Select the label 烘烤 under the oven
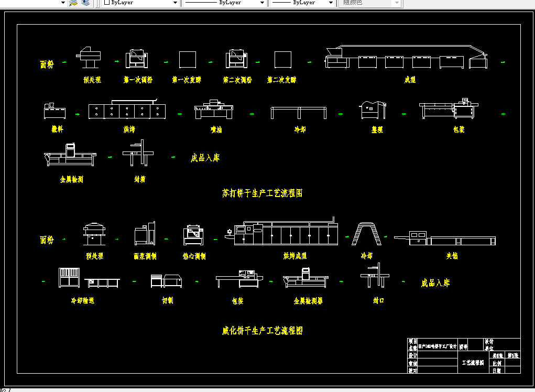This screenshot has height=392, width=535. tap(129, 129)
